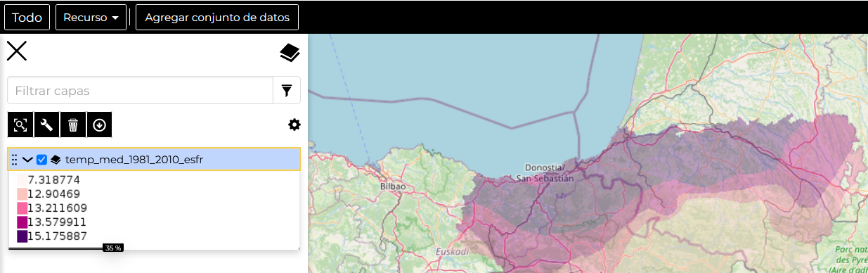Open the layer filter funnel icon
The height and width of the screenshot is (273, 868).
point(287,90)
